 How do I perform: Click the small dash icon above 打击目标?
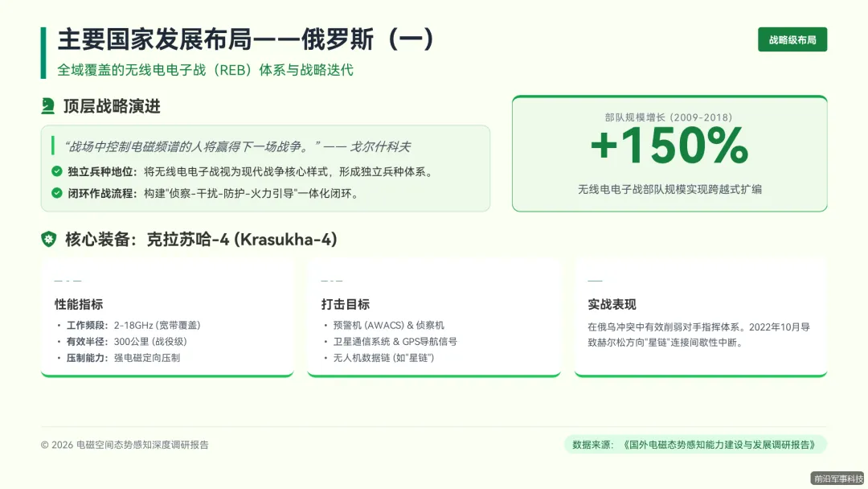tap(332, 281)
